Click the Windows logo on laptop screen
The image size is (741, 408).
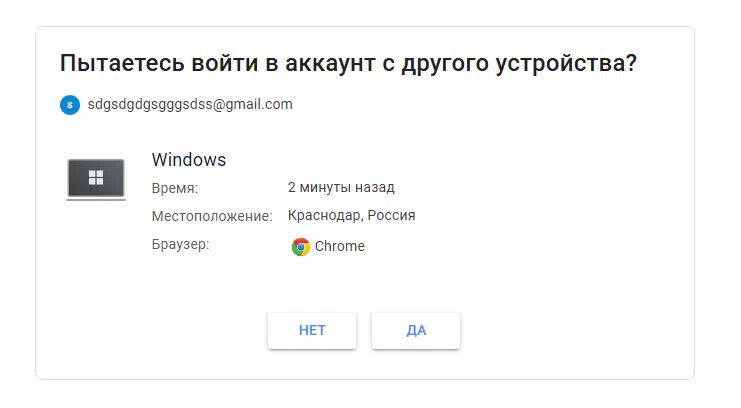(x=96, y=178)
